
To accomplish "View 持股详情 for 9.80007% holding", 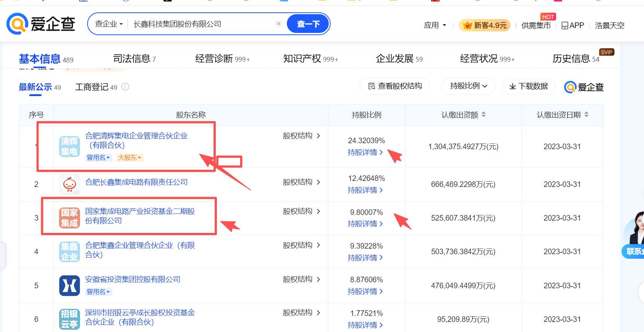I will coord(365,224).
